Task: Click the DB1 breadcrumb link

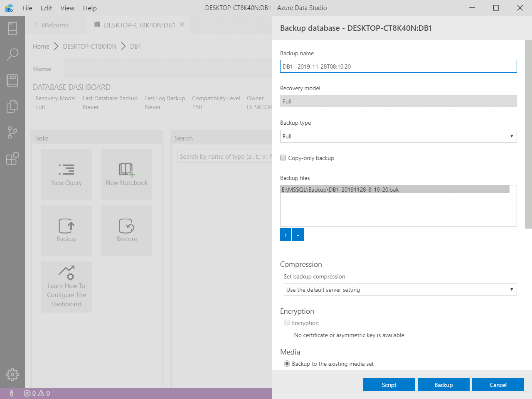Action: (135, 47)
